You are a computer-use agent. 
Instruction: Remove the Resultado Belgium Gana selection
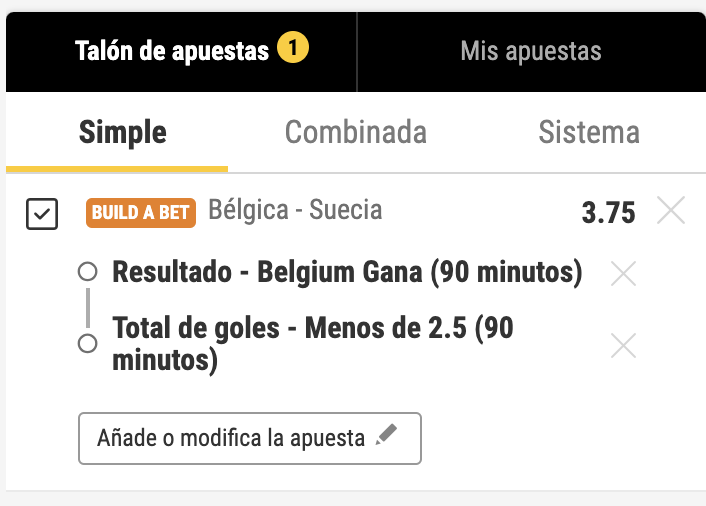click(623, 273)
